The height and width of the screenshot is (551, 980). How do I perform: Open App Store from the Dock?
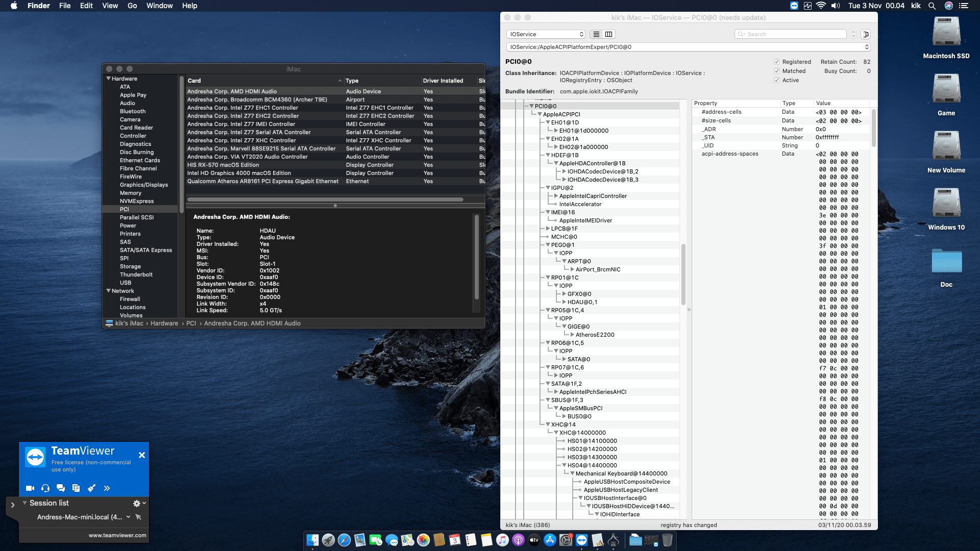pyautogui.click(x=550, y=540)
